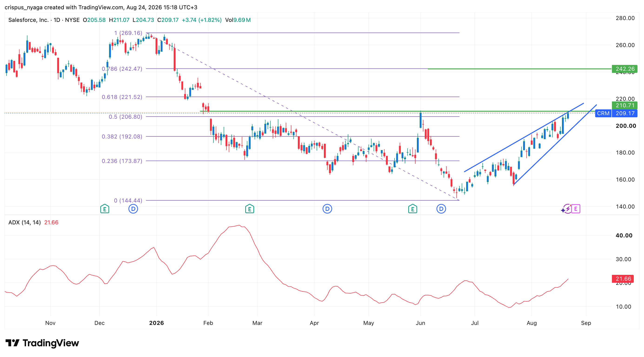644x357 pixels.
Task: Click the Fibonacci label 0 (144.44)
Action: click(128, 200)
